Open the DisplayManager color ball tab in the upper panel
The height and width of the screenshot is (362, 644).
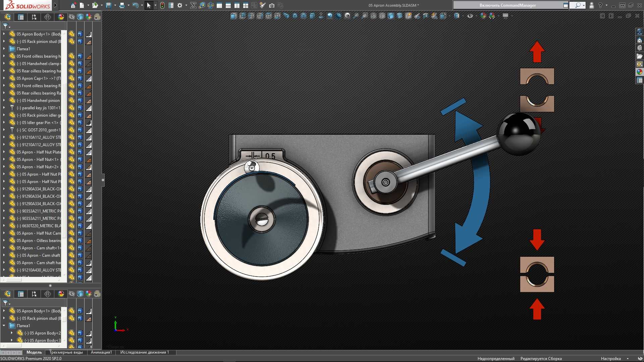(x=61, y=17)
